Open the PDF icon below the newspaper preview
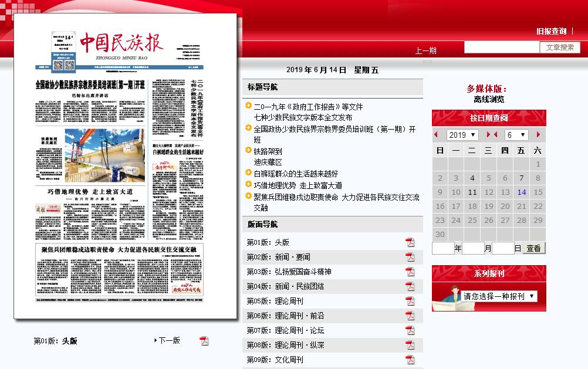Image resolution: width=588 pixels, height=369 pixels. tap(204, 341)
